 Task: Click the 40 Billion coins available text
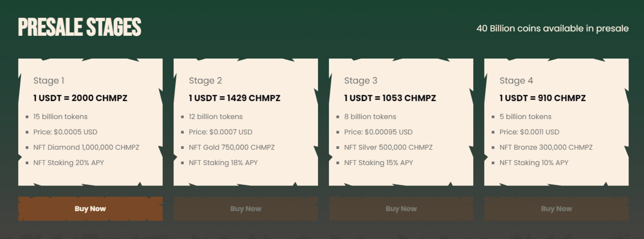[x=552, y=28]
